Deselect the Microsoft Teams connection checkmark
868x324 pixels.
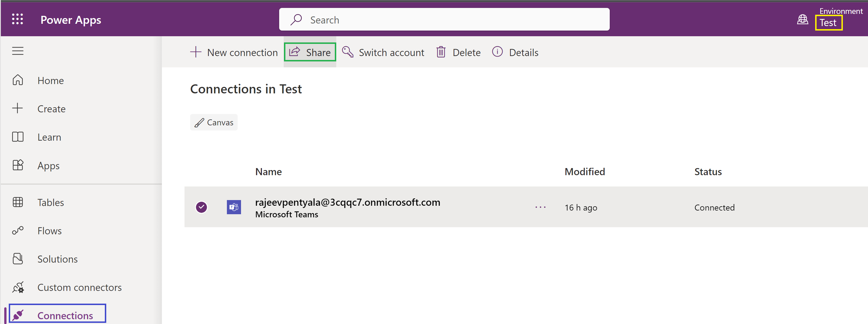pyautogui.click(x=201, y=207)
